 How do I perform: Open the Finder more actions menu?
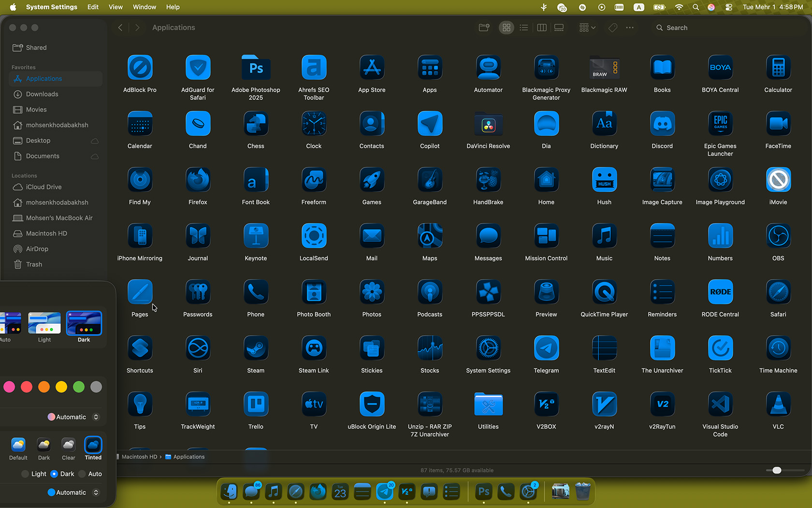[630, 28]
